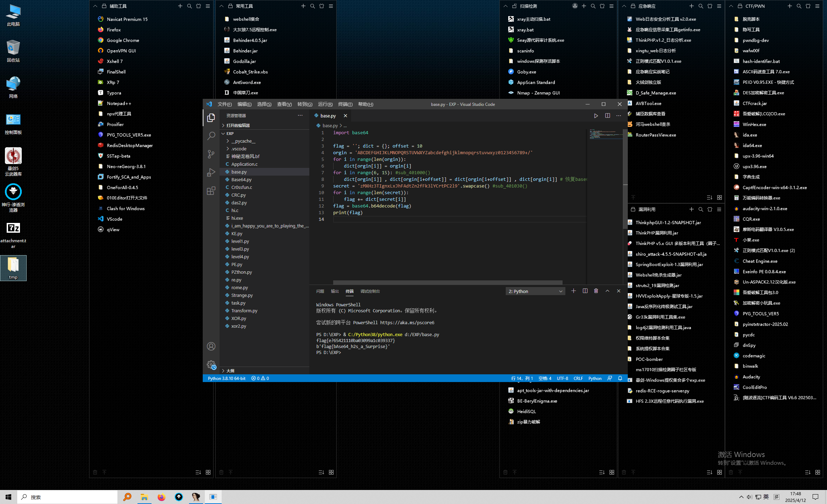Click the editor horizontal scrollbar
Screen dimensions: 827x504
(x=447, y=282)
